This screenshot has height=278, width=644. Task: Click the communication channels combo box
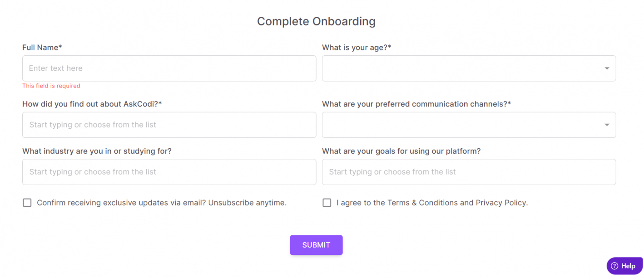pyautogui.click(x=469, y=125)
